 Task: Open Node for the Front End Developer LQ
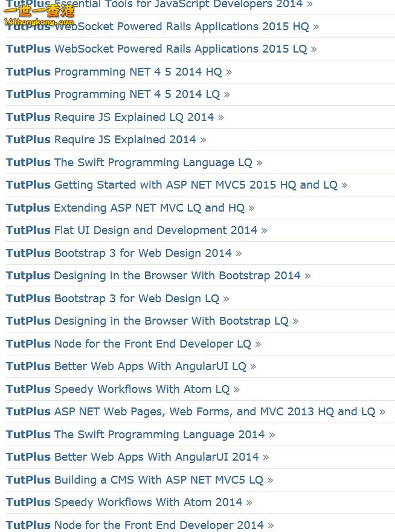click(x=133, y=344)
